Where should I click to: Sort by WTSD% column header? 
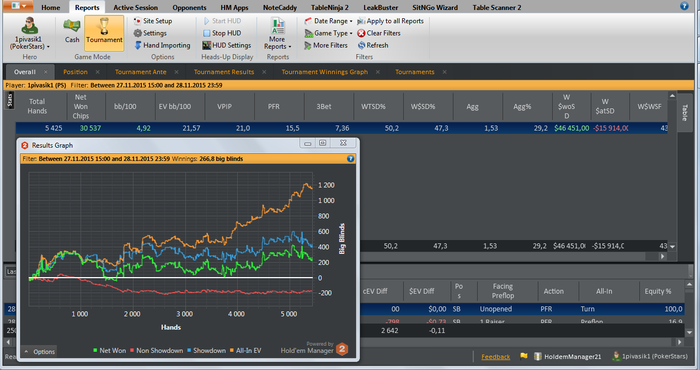click(x=373, y=106)
